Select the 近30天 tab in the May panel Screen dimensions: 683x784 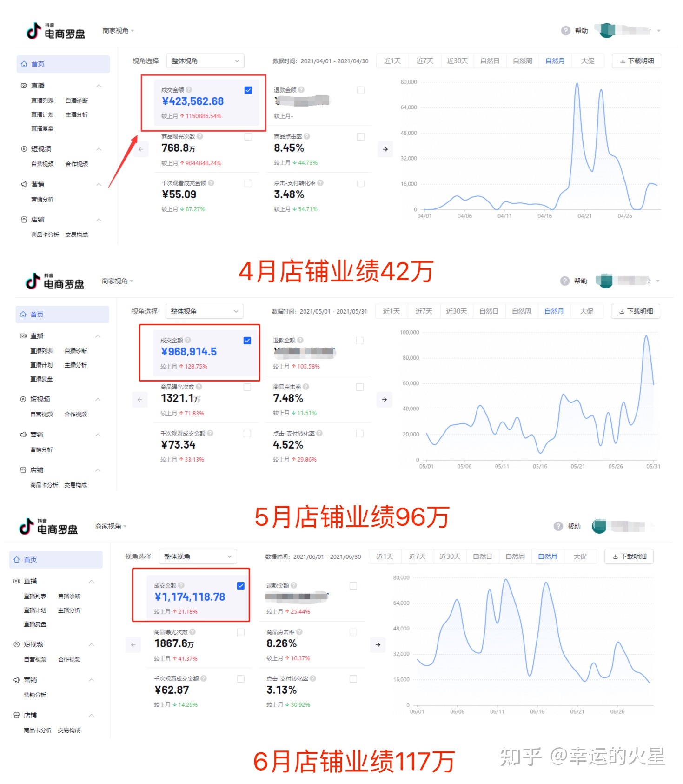coord(456,311)
